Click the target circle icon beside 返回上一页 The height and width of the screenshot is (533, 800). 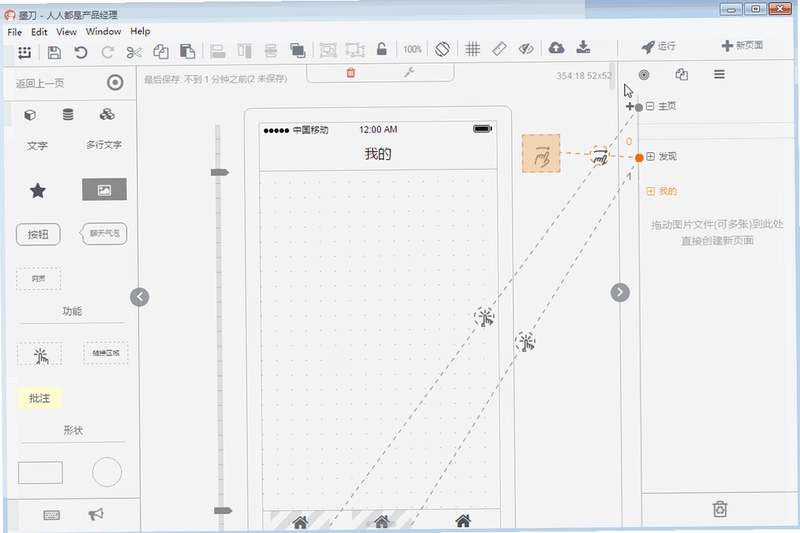click(115, 82)
